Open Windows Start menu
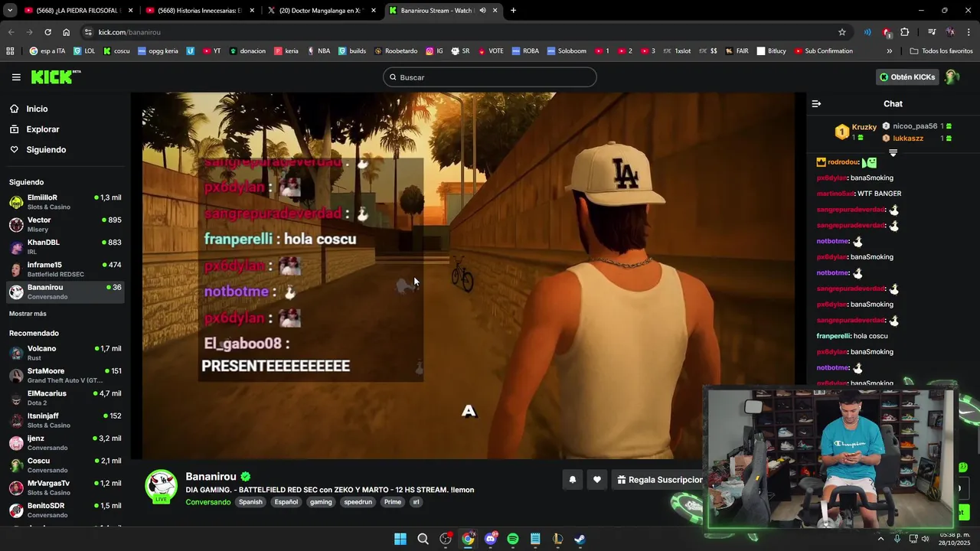The height and width of the screenshot is (551, 980). [400, 539]
